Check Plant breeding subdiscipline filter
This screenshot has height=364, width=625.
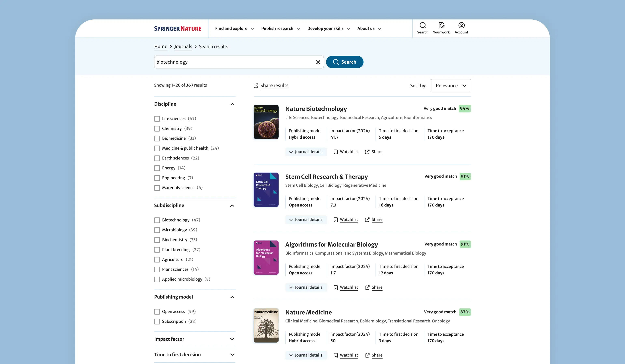157,250
